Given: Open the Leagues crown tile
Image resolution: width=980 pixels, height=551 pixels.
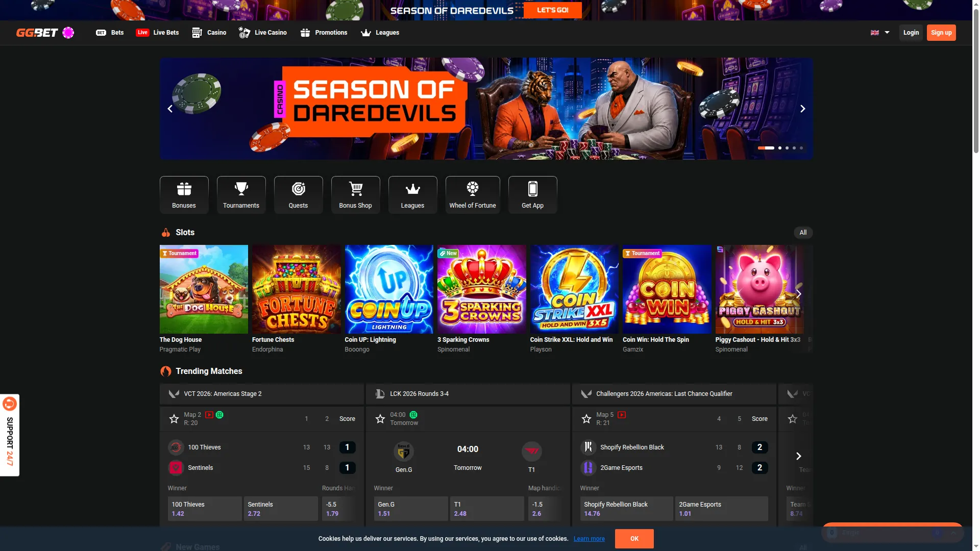Looking at the screenshot, I should (412, 195).
